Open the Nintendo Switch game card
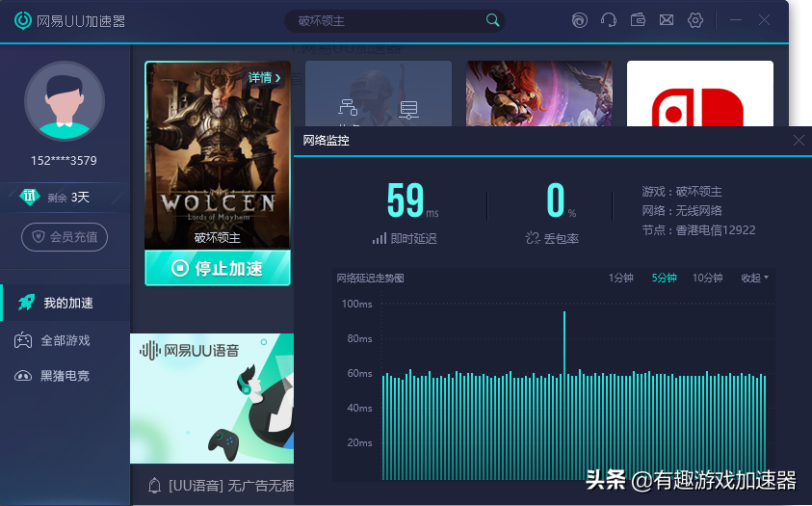 coord(699,93)
